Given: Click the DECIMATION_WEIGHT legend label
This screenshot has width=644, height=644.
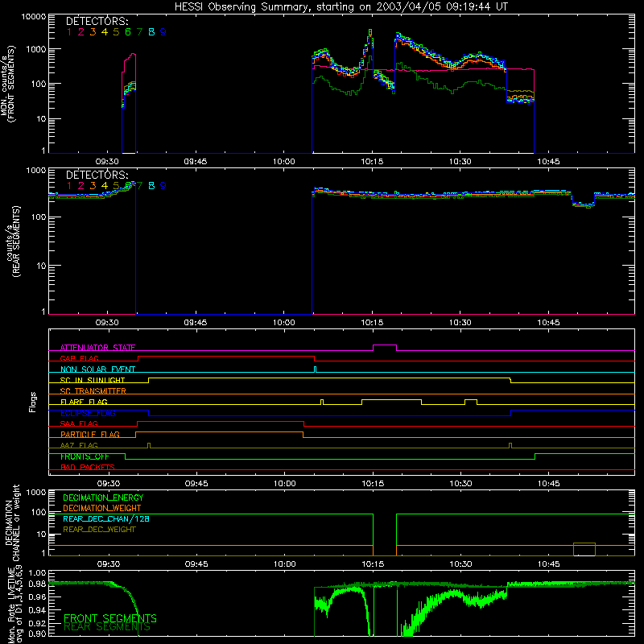Looking at the screenshot, I should pos(102,508).
